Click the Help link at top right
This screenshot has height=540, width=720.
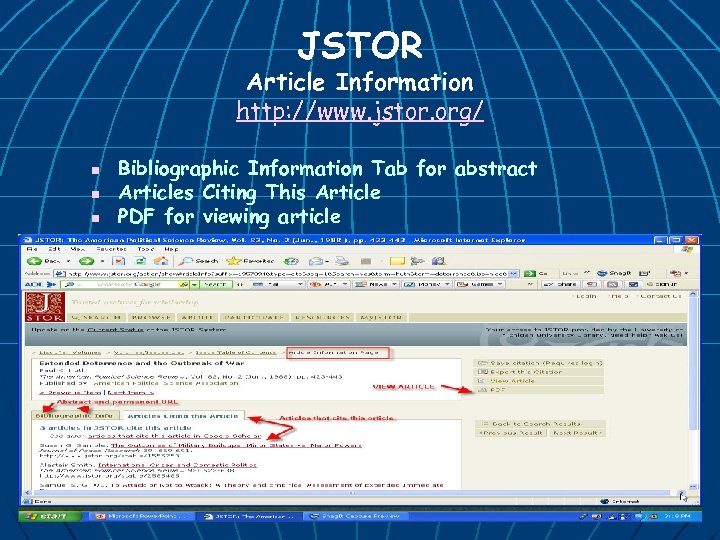click(x=620, y=296)
